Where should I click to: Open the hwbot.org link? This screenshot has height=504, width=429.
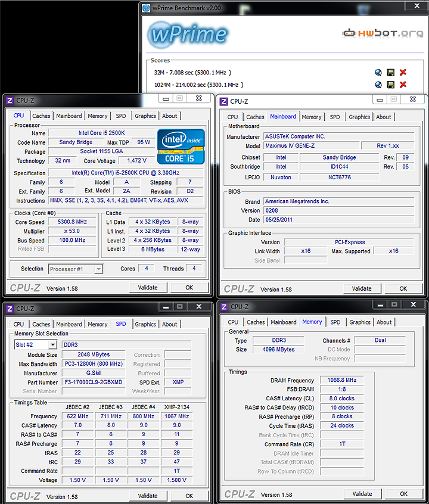point(383,33)
